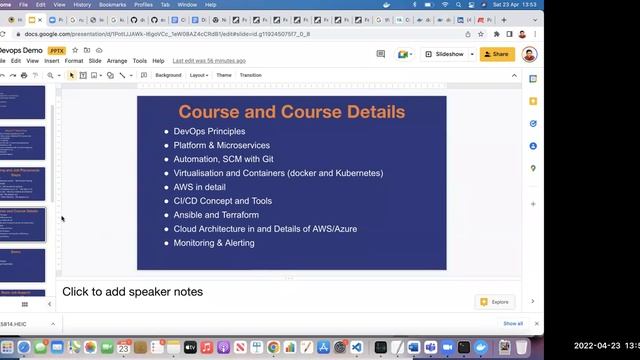Click the Google account avatar

click(x=529, y=54)
